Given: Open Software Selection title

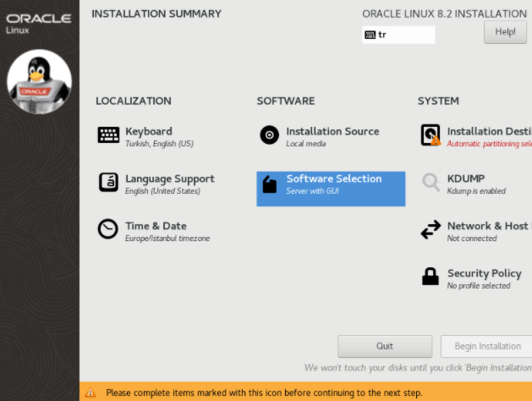Looking at the screenshot, I should tap(334, 179).
